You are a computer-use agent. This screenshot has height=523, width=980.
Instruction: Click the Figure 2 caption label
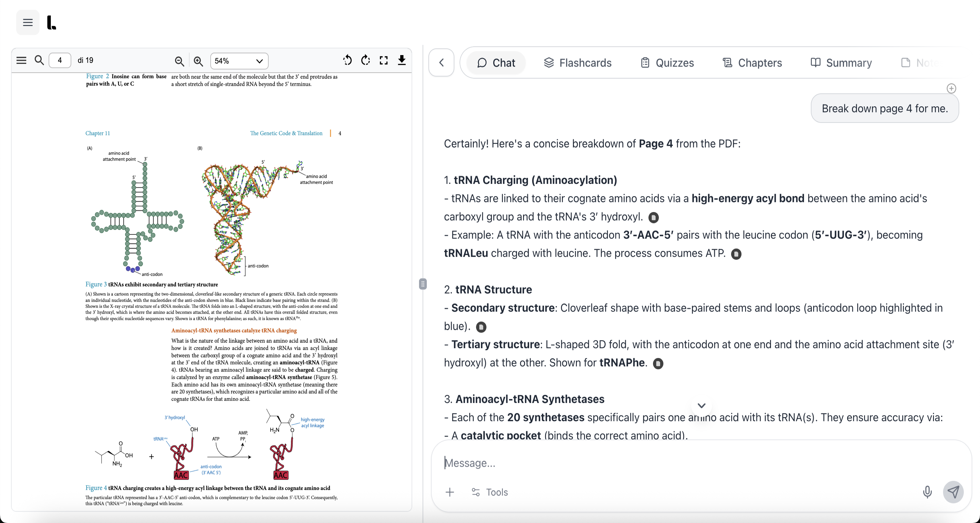pos(98,77)
